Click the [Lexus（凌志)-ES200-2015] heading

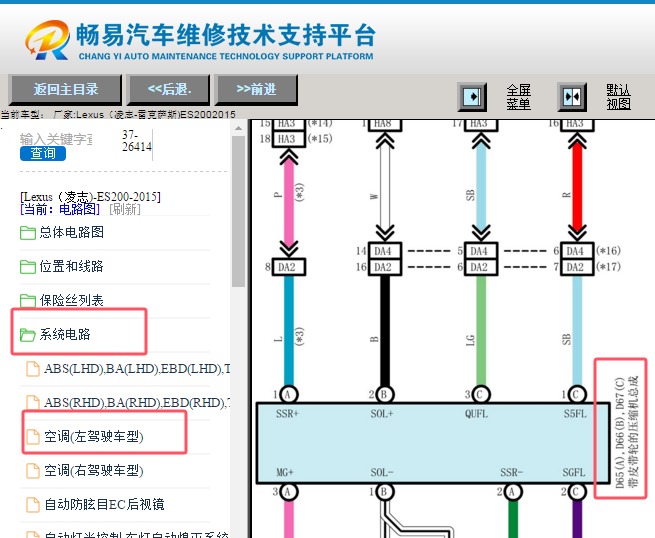[90, 196]
